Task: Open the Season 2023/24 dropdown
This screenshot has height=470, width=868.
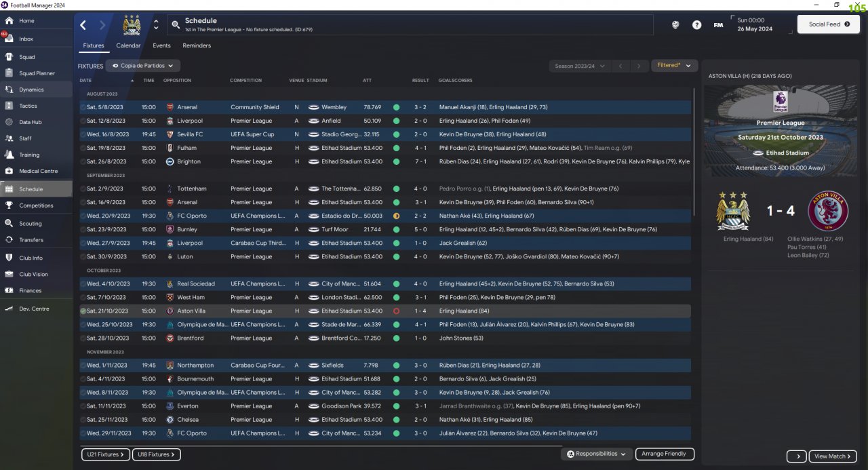Action: (x=578, y=66)
